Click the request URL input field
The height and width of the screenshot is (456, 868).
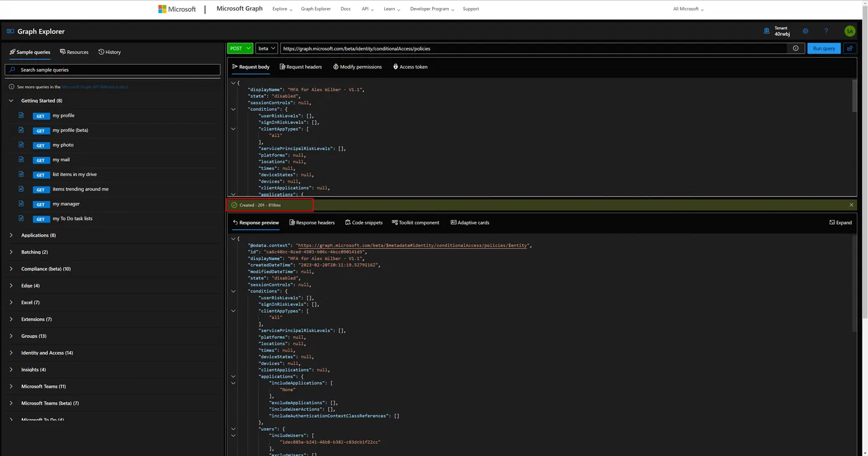(x=534, y=48)
